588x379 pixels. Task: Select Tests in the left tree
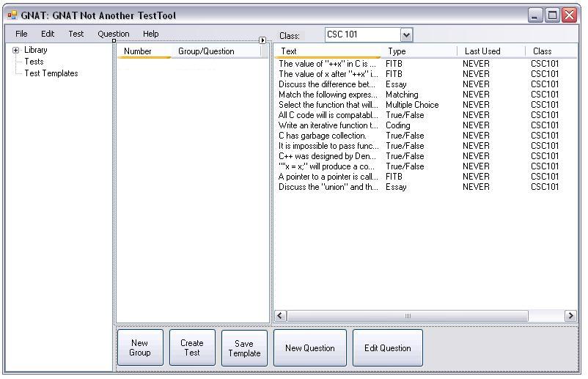(34, 62)
